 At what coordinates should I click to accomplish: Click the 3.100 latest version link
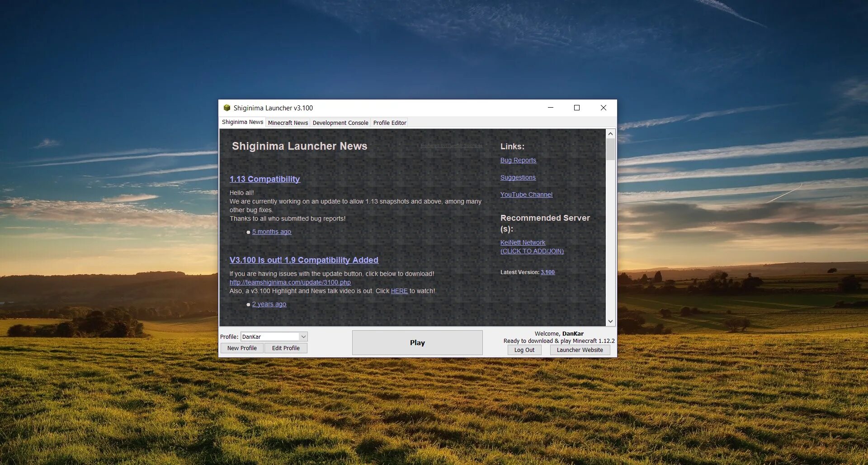point(547,272)
